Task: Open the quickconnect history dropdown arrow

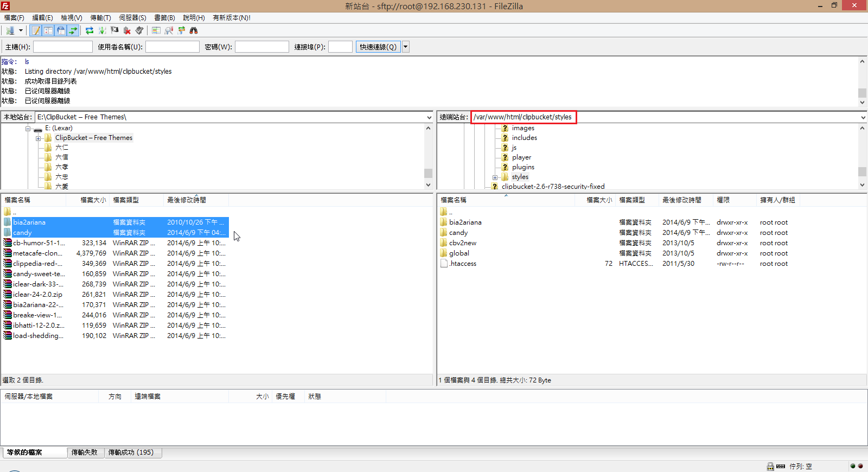Action: tap(405, 47)
